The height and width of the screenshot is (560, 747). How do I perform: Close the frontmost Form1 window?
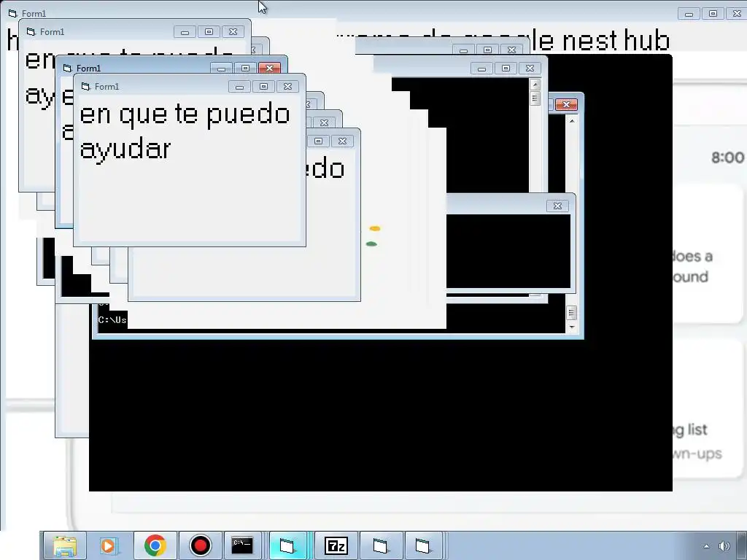(x=287, y=86)
